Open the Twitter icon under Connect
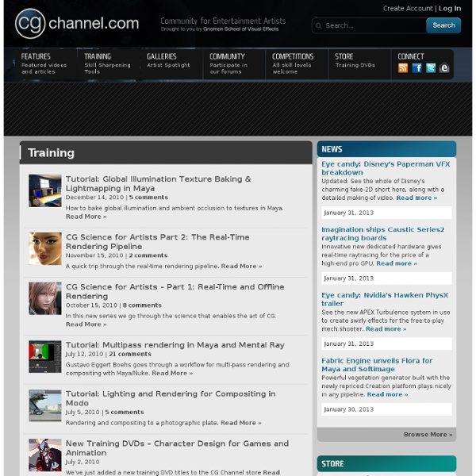The image size is (476, 476). coord(431,68)
